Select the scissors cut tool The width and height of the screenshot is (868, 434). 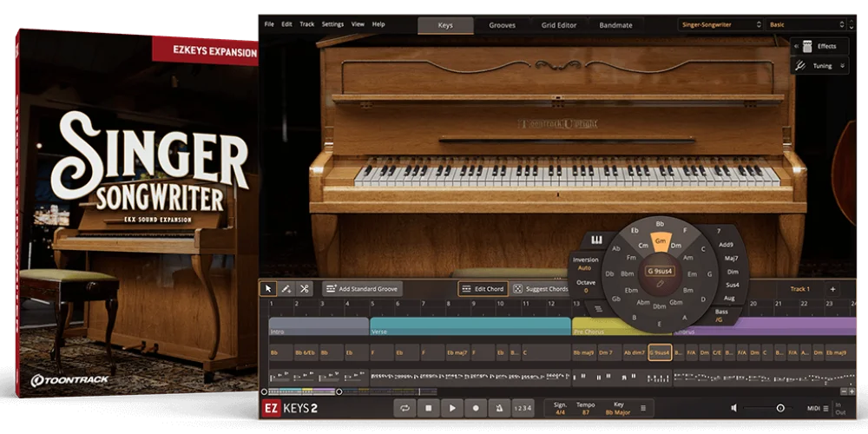[x=304, y=288]
